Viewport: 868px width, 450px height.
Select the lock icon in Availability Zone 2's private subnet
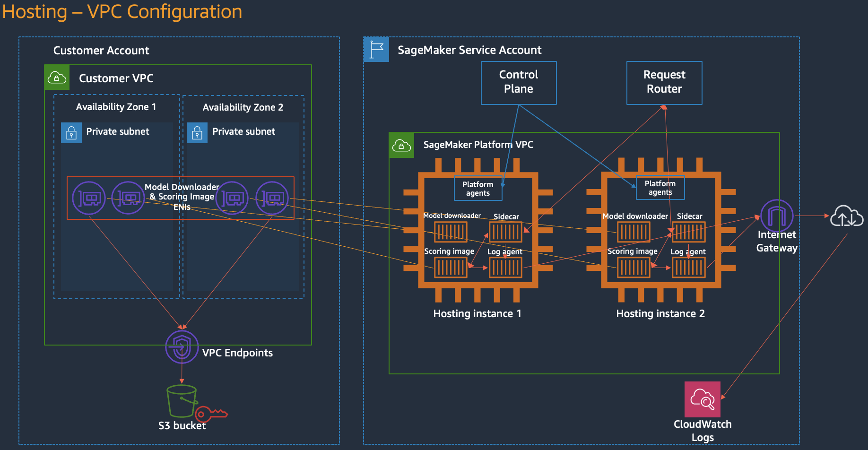[197, 133]
